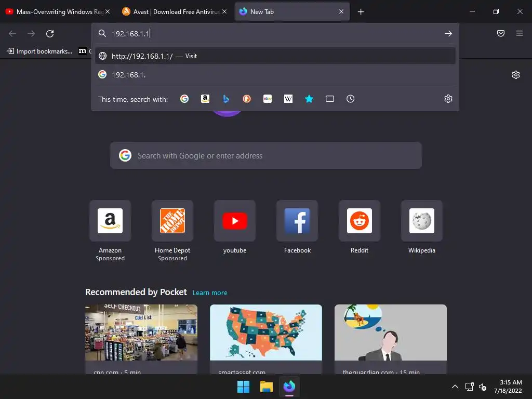532x399 pixels.
Task: Click the back navigation arrow
Action: point(12,34)
